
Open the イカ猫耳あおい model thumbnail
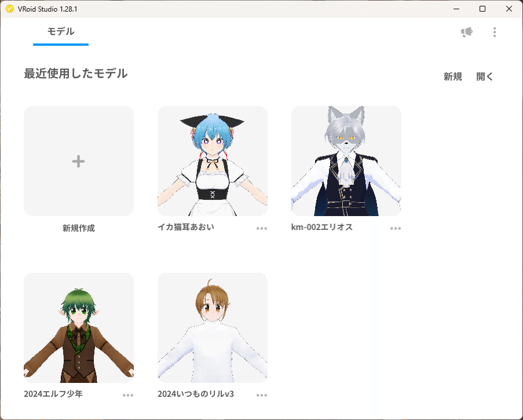213,161
